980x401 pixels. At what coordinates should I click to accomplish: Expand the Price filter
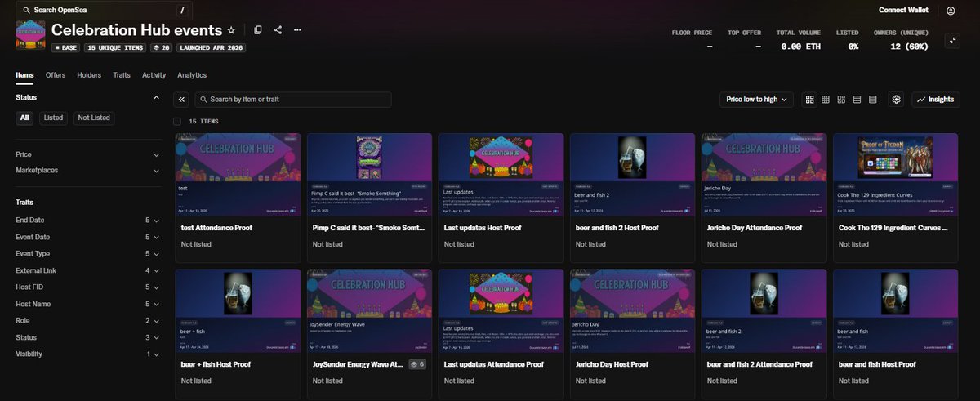coord(88,154)
